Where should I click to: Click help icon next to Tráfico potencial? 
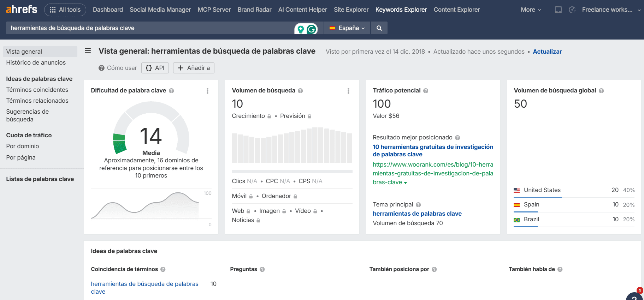click(x=426, y=91)
